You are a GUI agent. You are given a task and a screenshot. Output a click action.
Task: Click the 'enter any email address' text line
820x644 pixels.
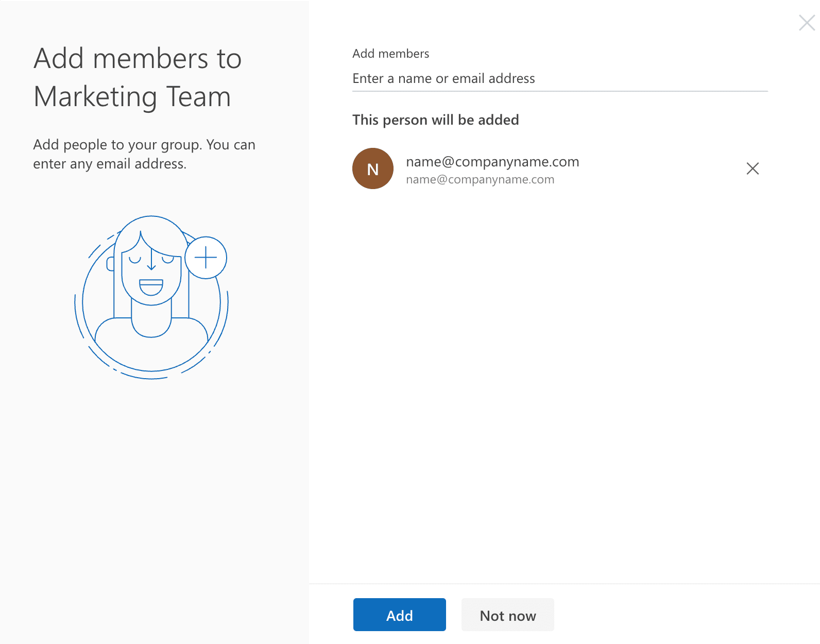coord(110,164)
